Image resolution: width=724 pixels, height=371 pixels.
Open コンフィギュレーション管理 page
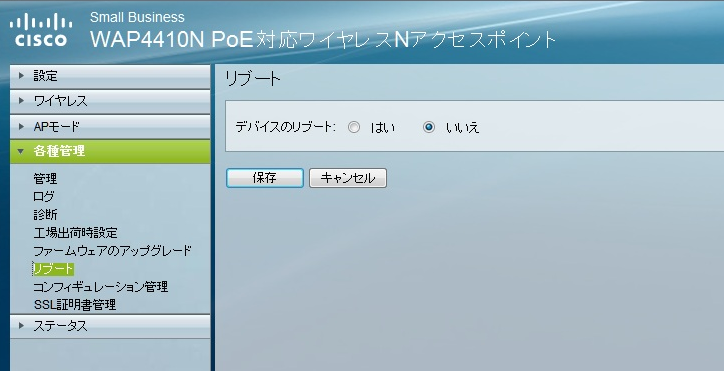click(100, 286)
